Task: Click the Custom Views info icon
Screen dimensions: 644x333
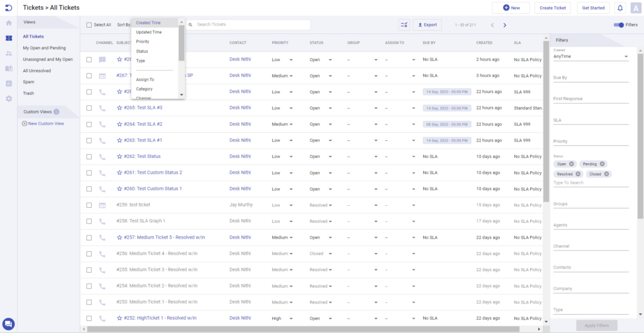Action: [56, 111]
